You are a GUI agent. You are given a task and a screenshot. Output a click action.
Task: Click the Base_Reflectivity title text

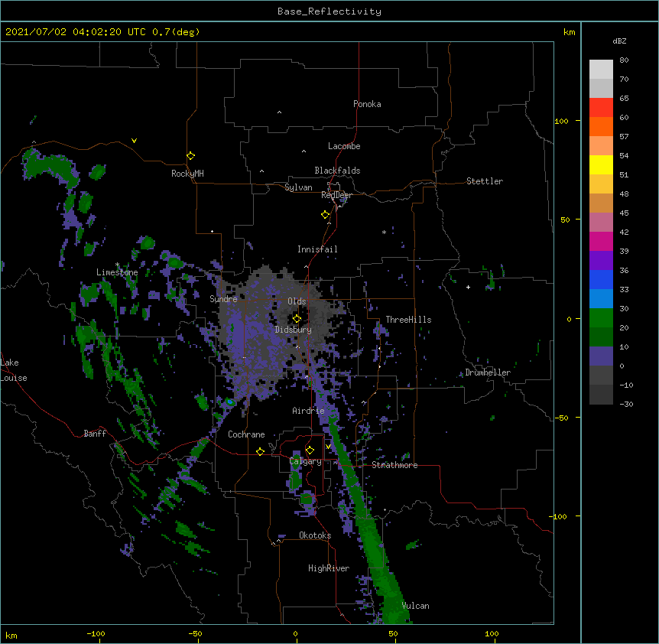pyautogui.click(x=329, y=11)
